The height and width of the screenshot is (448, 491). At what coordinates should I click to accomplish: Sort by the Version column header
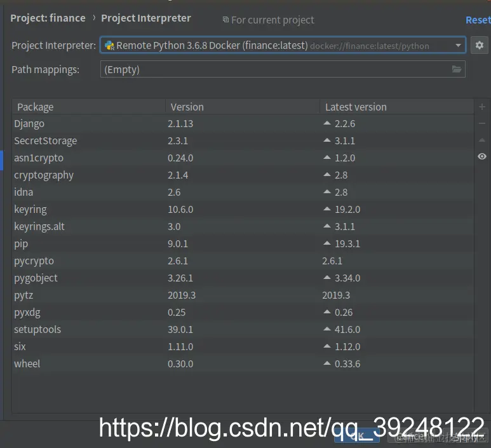tap(243, 107)
